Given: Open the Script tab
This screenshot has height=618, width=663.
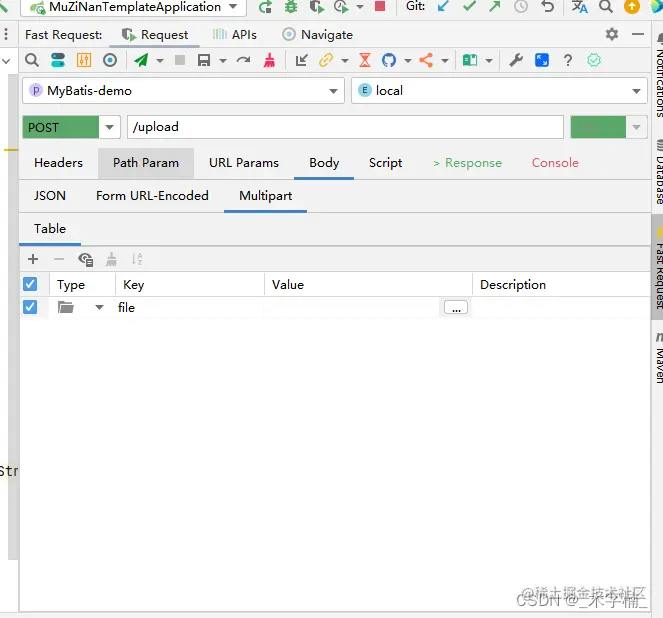Looking at the screenshot, I should tap(385, 163).
